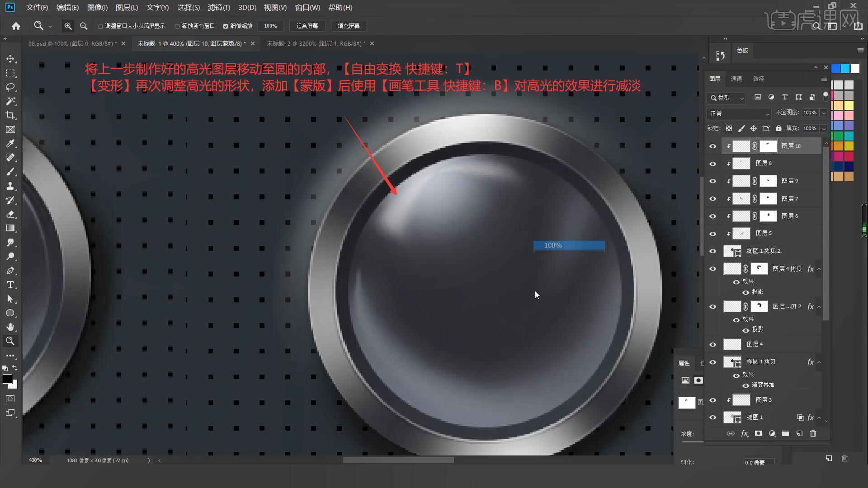The width and height of the screenshot is (868, 488).
Task: Click the delete layer trash icon
Action: click(x=813, y=433)
